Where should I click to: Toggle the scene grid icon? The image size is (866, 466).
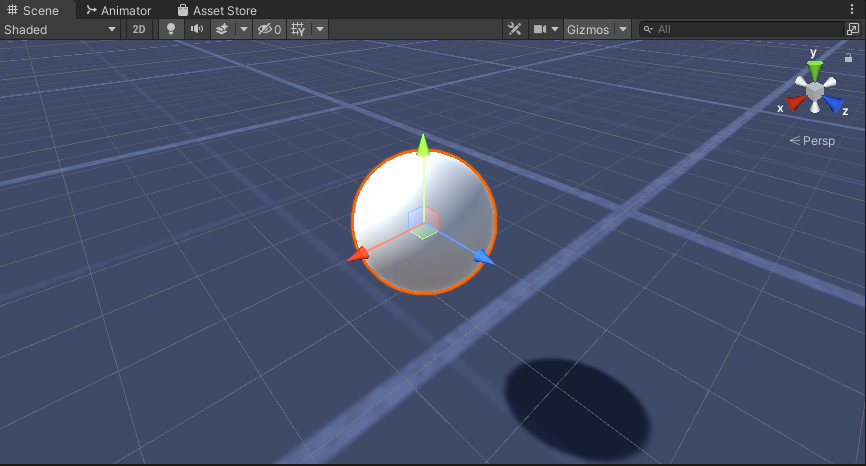(x=299, y=29)
